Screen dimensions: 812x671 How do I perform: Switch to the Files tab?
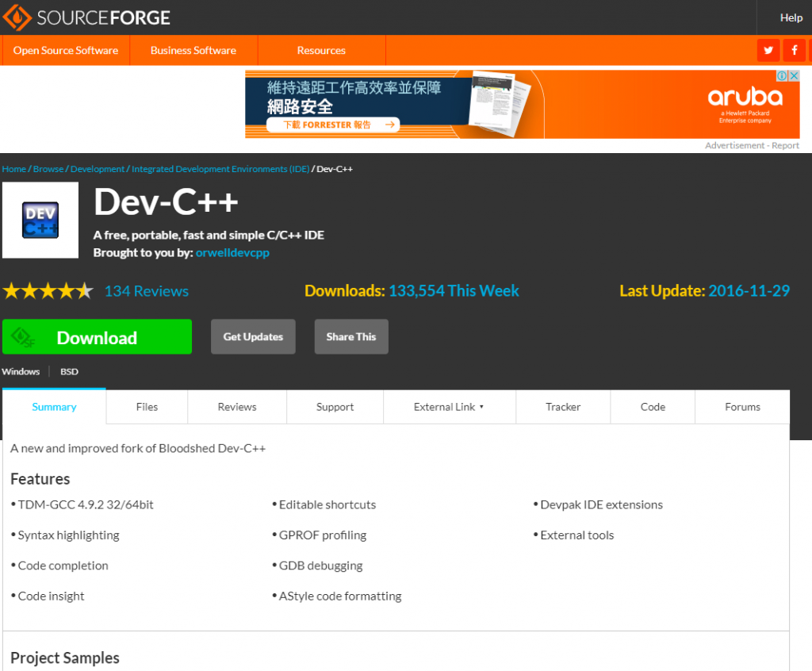[147, 407]
